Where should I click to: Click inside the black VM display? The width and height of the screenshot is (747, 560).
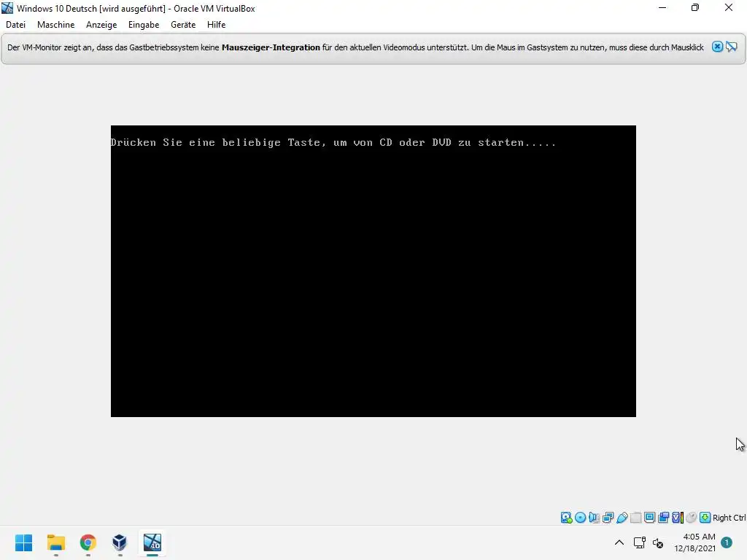[x=373, y=271]
